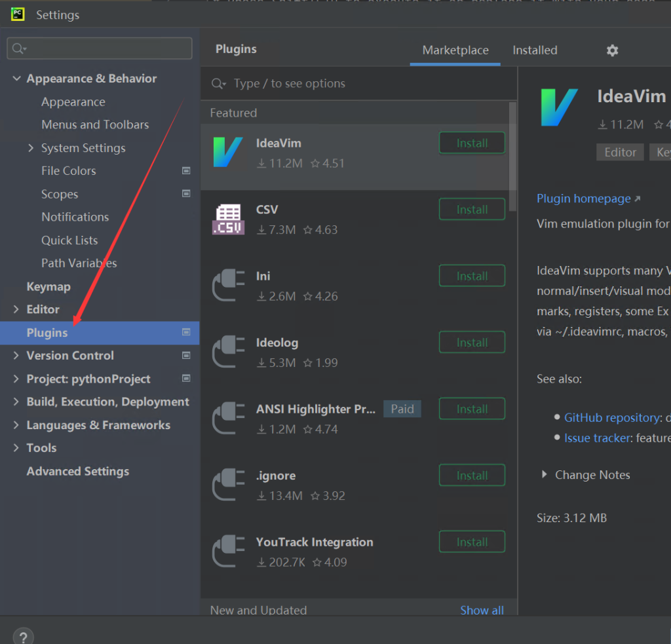671x644 pixels.
Task: Install YouTrack Integration plugin
Action: pyautogui.click(x=472, y=542)
